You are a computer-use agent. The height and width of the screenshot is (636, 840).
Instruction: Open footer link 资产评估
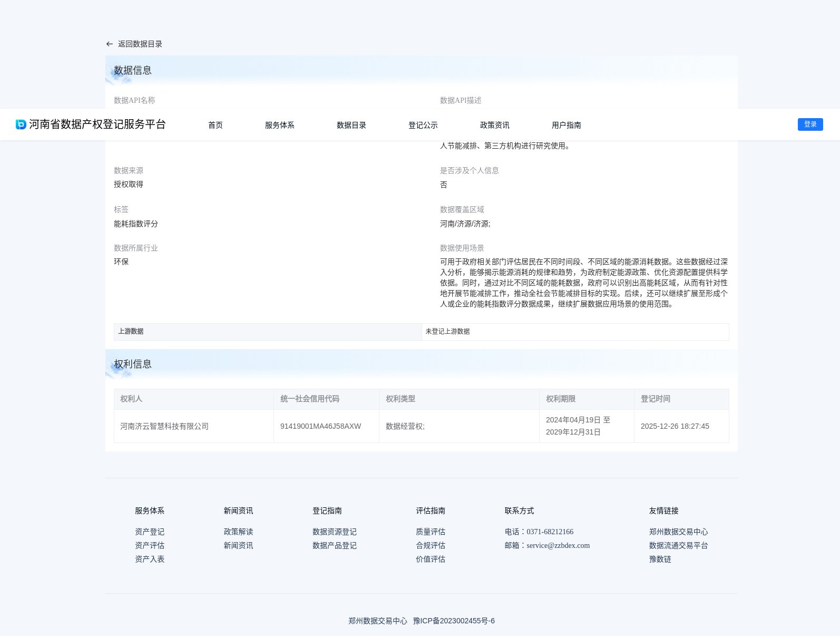tap(150, 545)
